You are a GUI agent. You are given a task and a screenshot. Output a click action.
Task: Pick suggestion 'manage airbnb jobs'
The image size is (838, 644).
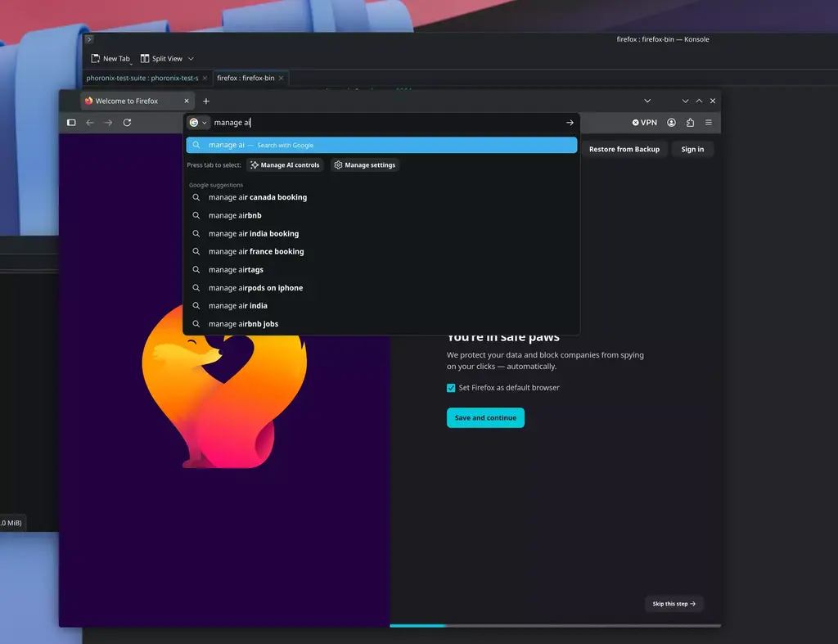[381, 324]
